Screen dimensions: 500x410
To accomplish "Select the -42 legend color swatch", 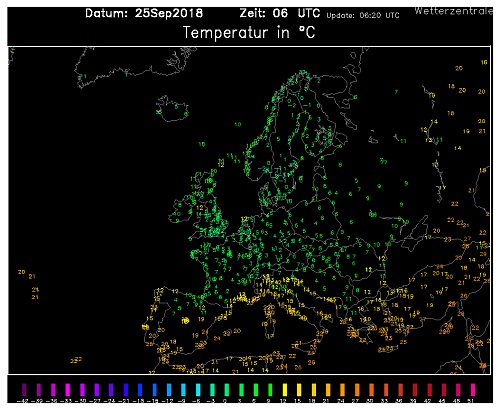I will click(x=24, y=390).
